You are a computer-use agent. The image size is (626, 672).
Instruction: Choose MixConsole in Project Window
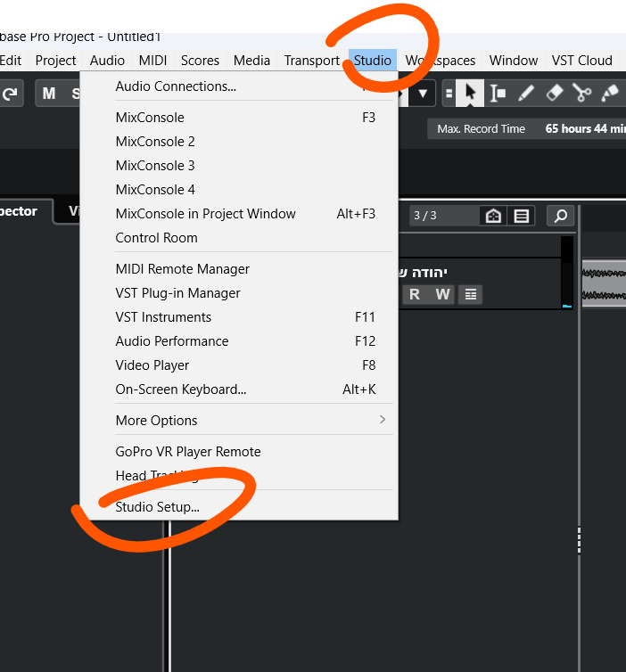(x=239, y=213)
